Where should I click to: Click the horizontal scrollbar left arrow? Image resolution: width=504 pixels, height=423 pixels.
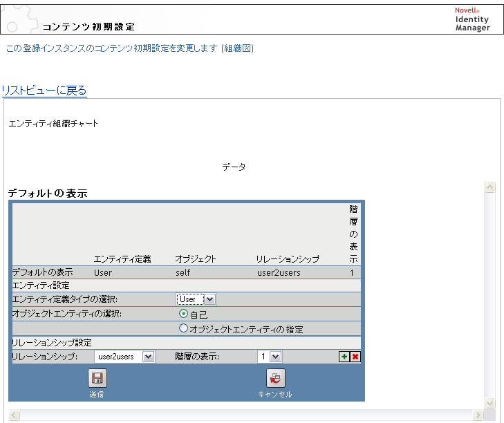(14, 415)
